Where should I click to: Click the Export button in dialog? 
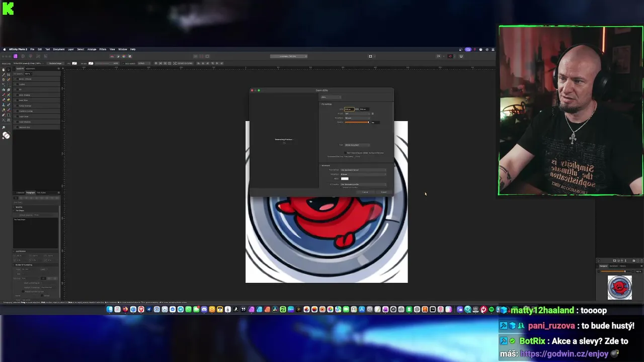383,192
